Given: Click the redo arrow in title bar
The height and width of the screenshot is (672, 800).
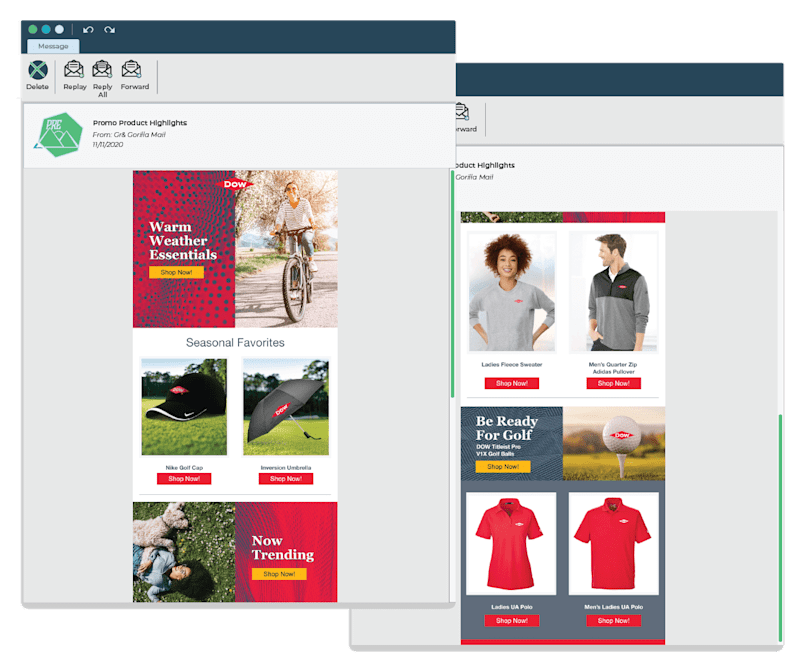Looking at the screenshot, I should coord(109,30).
